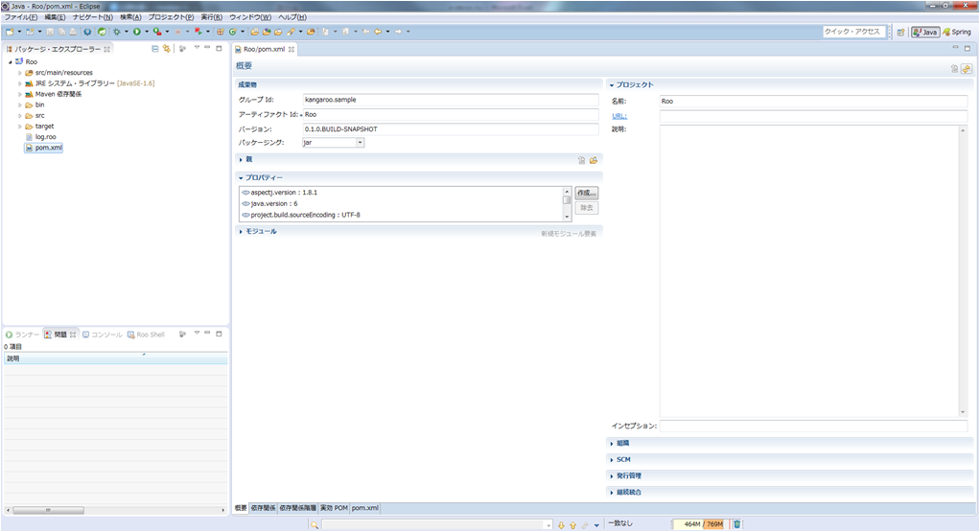Switch to Dependencies (依存関係) editor tab
This screenshot has width=980, height=532.
click(x=263, y=508)
